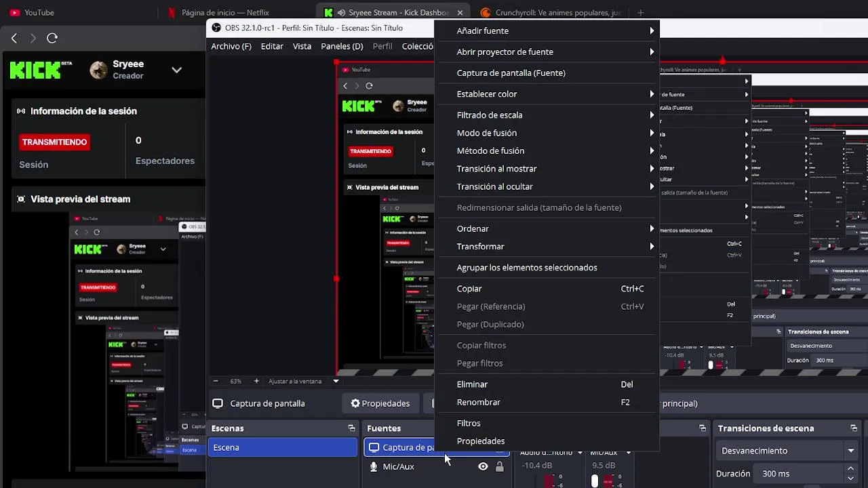Click the green Kick BETA logo
This screenshot has width=868, height=488.
coord(41,70)
